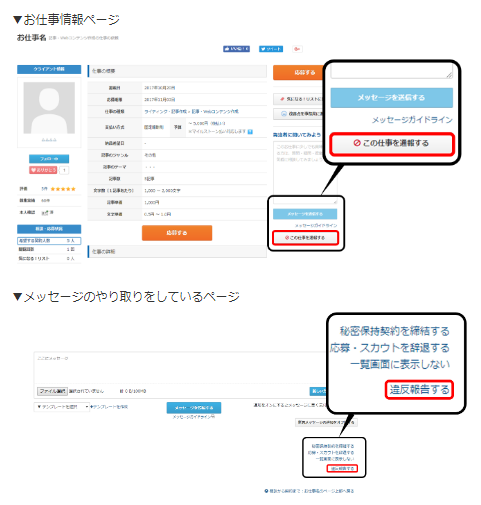The width and height of the screenshot is (481, 505).
Task: Click 違反報告する in enlarged callout
Action: 419,389
